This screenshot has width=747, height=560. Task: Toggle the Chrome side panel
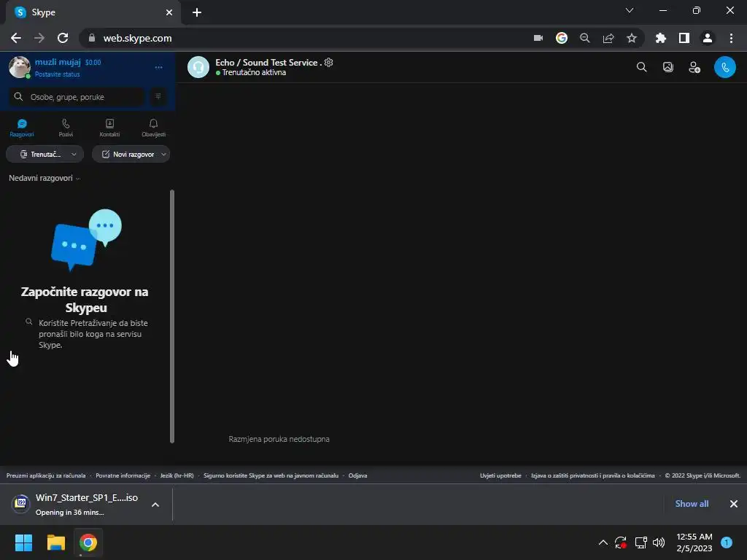[x=684, y=38]
